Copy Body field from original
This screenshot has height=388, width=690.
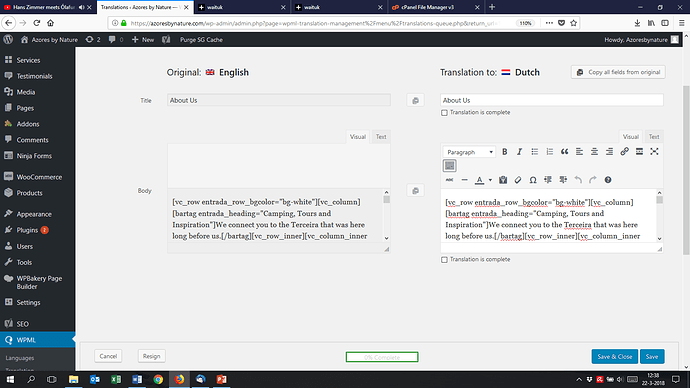point(415,191)
